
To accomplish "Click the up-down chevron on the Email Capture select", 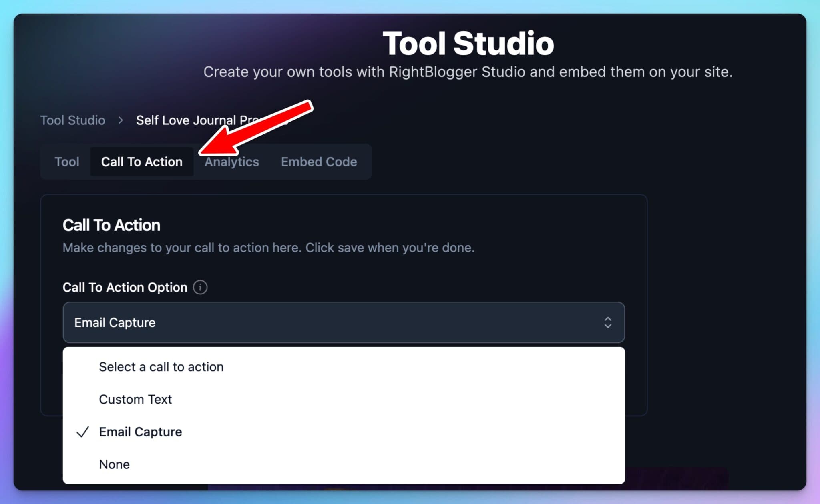I will [608, 322].
